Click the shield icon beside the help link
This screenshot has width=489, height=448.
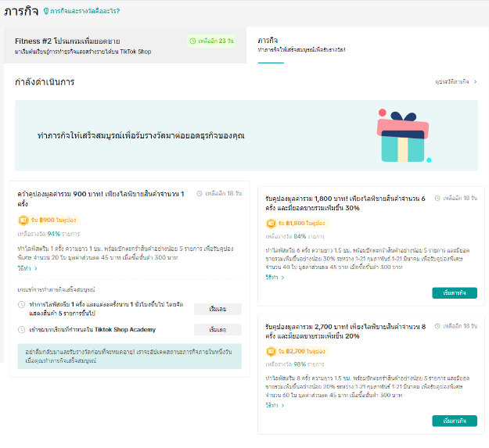tap(46, 11)
